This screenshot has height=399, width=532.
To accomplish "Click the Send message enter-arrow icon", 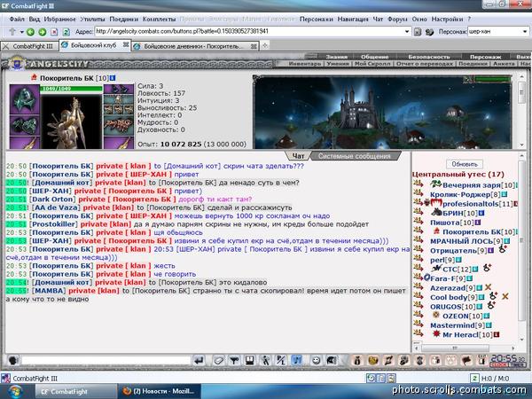I will click(199, 360).
